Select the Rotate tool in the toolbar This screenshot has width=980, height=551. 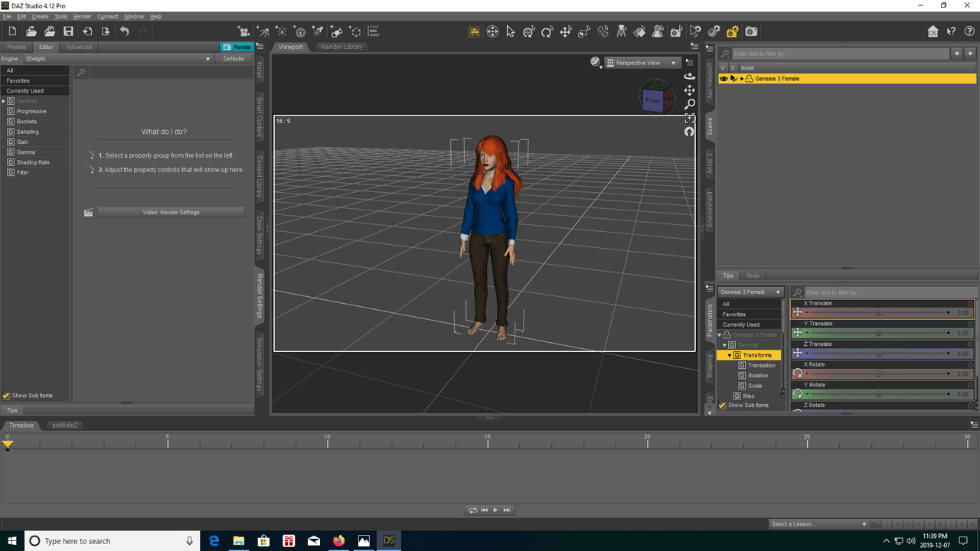547,31
